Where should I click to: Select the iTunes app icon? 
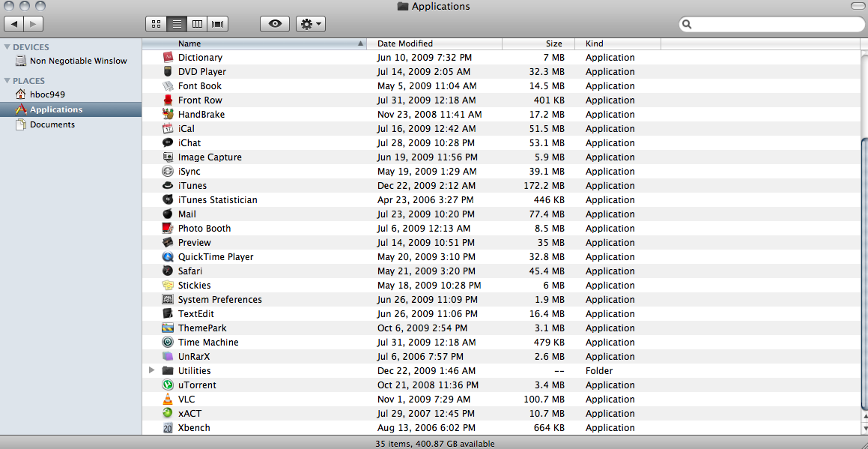[169, 186]
